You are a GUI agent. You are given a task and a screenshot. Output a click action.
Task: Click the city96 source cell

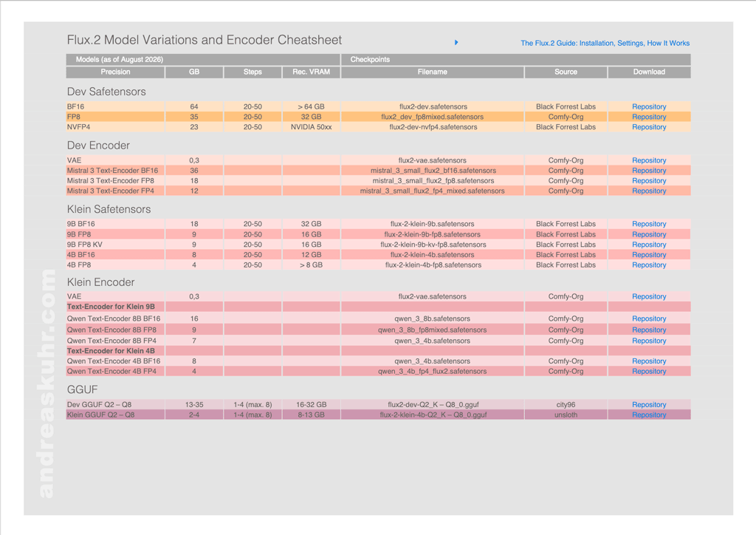pos(566,404)
